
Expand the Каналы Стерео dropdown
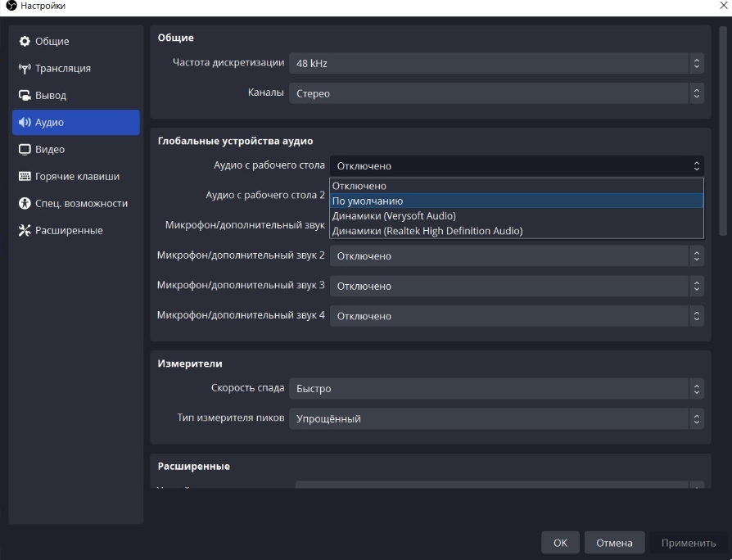pos(495,93)
